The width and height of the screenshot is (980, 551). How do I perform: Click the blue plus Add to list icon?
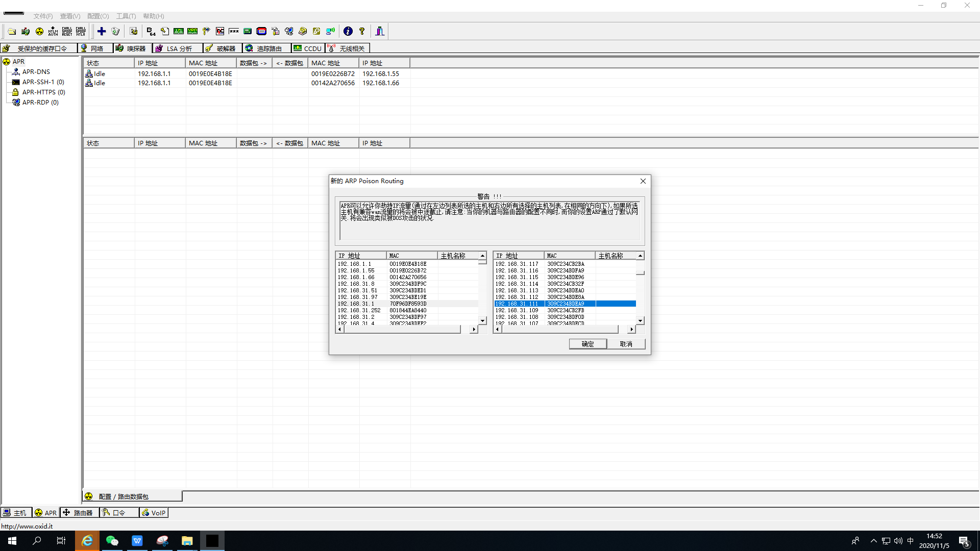[x=102, y=32]
